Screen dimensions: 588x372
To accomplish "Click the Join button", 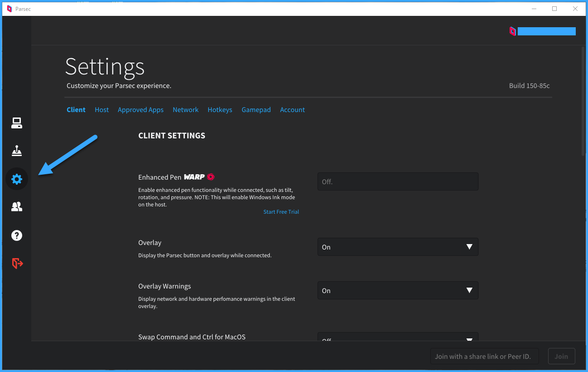I will (x=561, y=356).
